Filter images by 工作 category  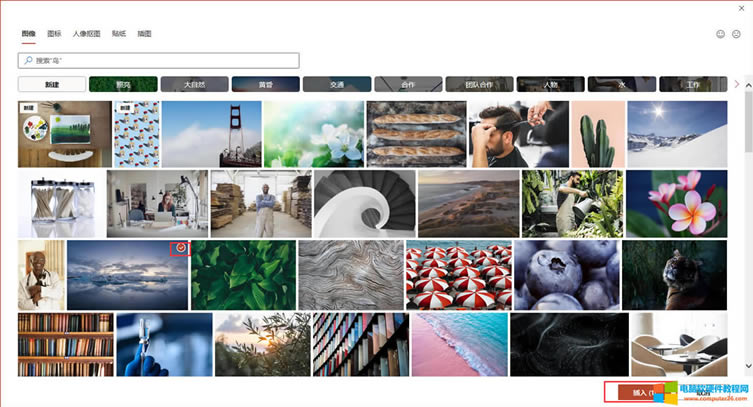point(693,84)
